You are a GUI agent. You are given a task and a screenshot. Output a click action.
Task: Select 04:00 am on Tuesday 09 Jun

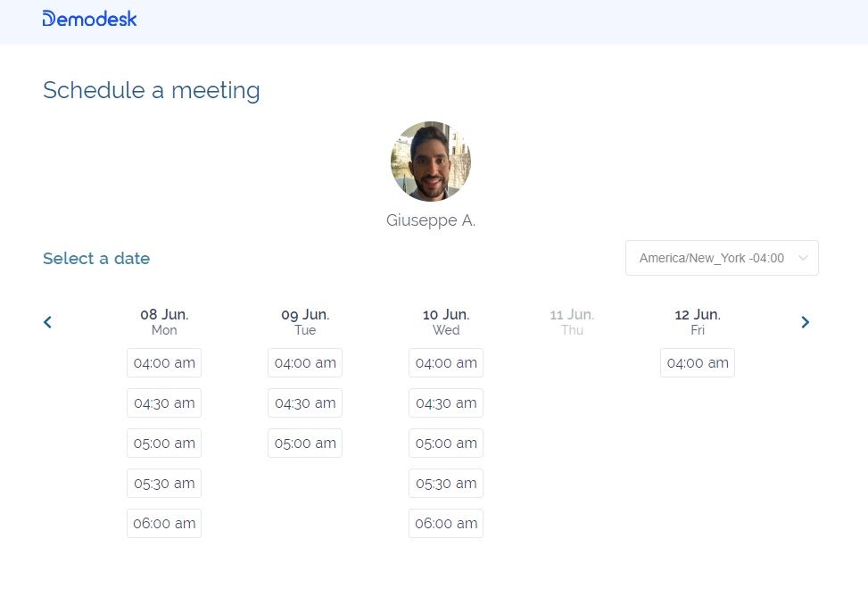305,362
